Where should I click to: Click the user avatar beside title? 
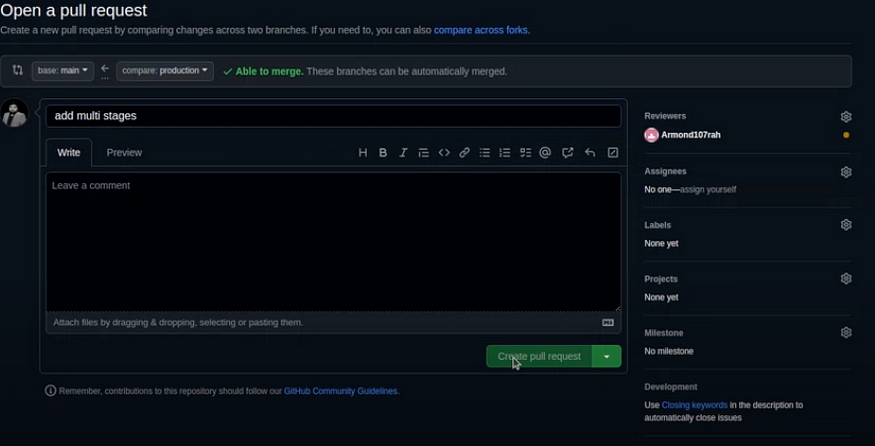[15, 113]
